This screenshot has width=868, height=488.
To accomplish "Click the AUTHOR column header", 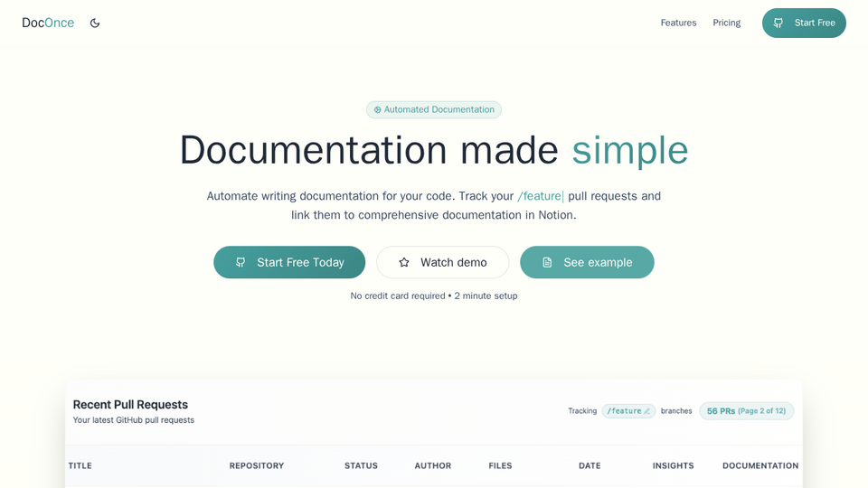I will coord(433,466).
